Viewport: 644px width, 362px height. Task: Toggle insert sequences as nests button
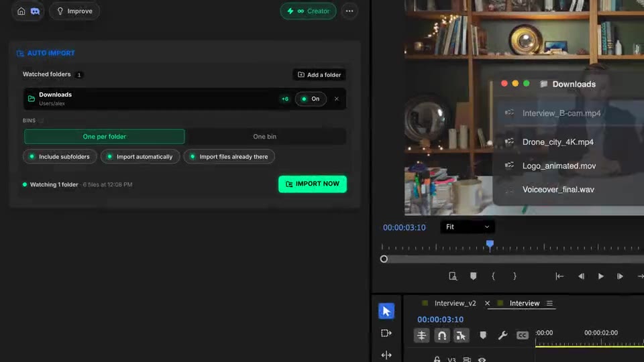[421, 336]
